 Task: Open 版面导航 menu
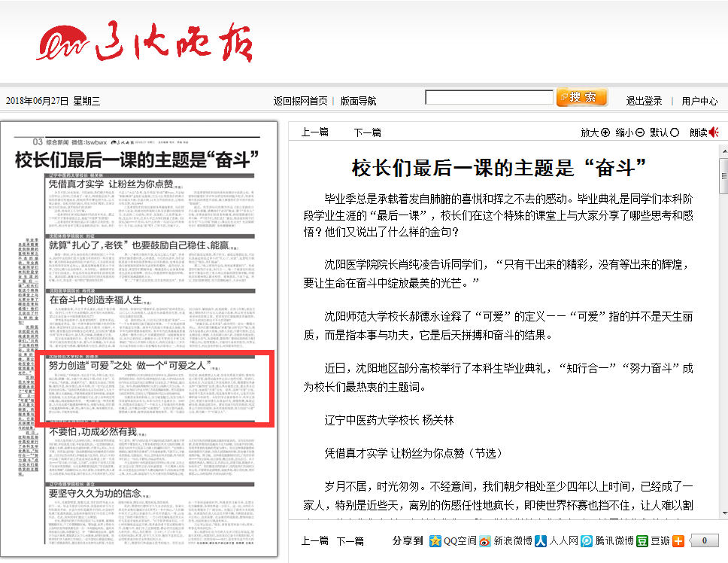tap(358, 101)
